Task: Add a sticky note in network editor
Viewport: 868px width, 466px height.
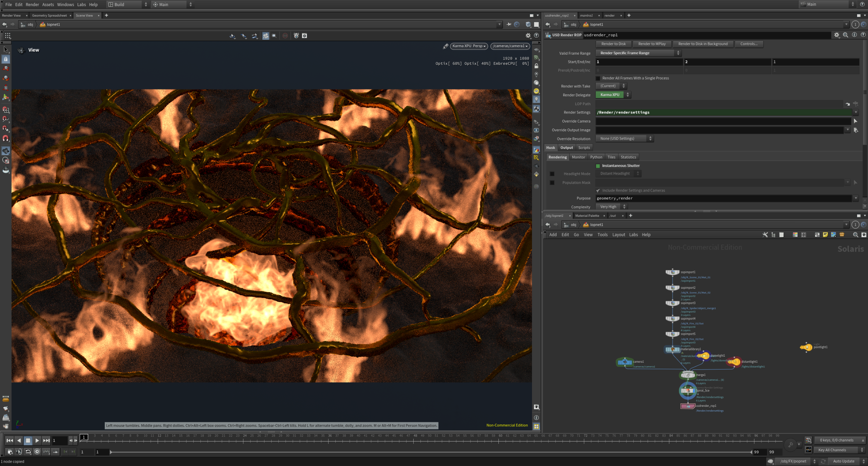Action: pyautogui.click(x=825, y=235)
